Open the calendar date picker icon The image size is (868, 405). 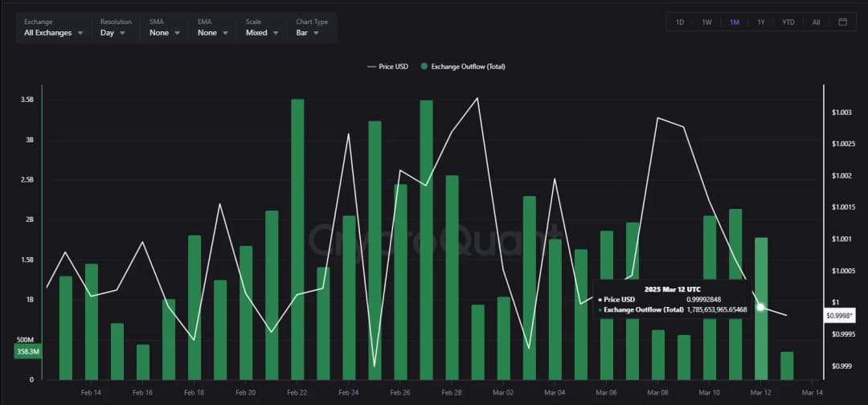(842, 22)
